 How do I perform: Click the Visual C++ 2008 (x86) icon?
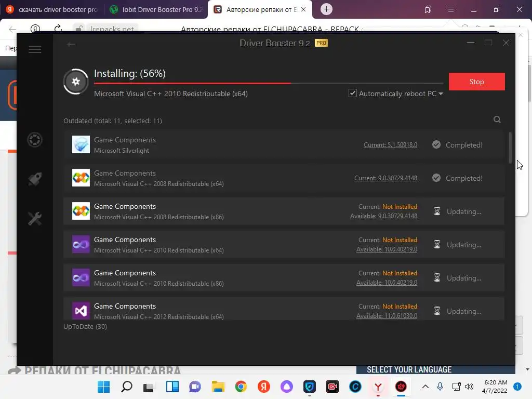[81, 211]
